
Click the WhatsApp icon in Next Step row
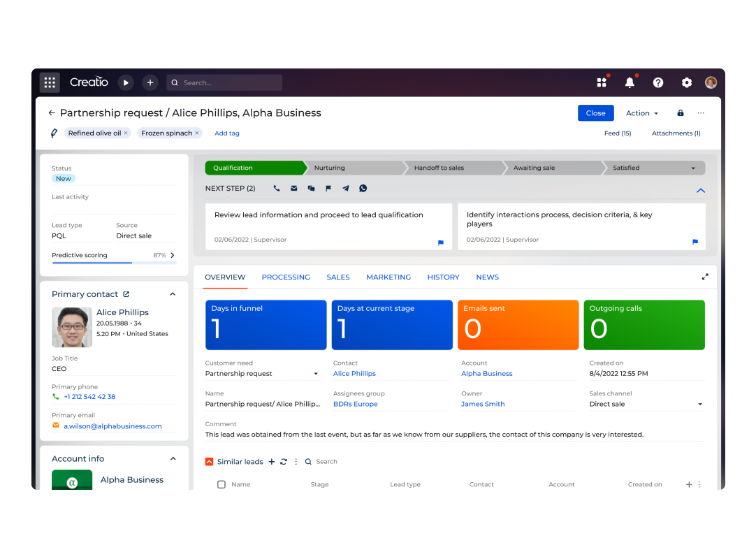363,188
